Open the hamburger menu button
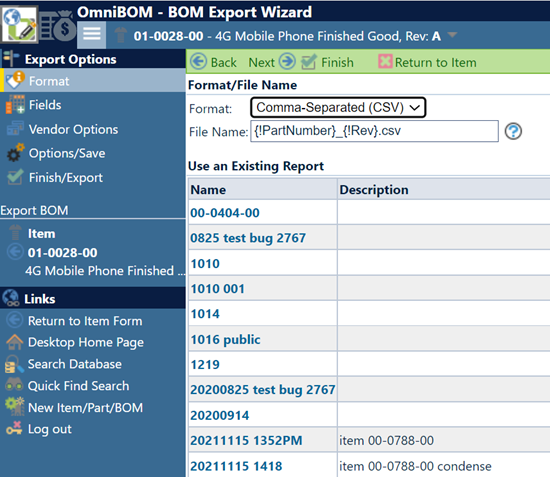 tap(92, 34)
